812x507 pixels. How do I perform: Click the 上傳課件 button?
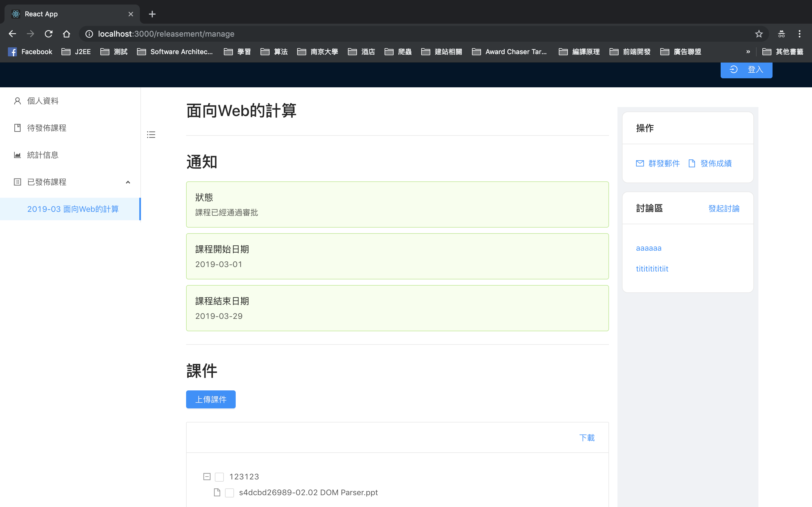[x=211, y=399]
